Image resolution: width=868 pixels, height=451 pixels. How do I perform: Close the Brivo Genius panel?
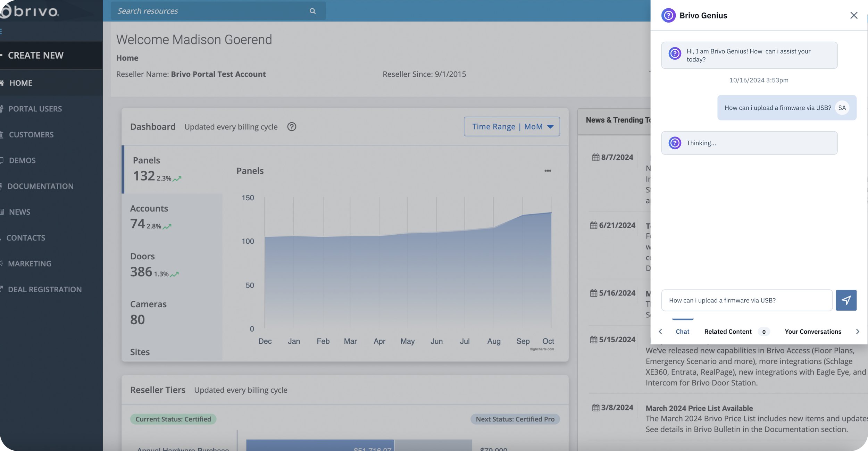853,15
